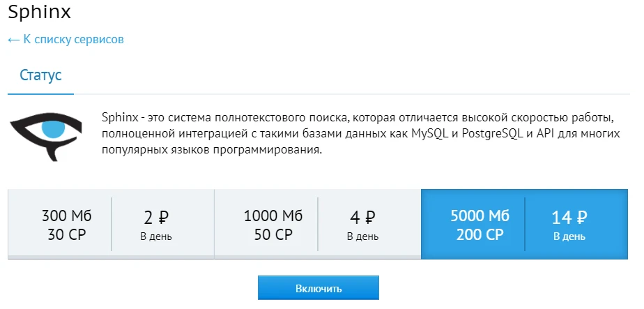Click В день under the 2 ₽ price
644x309 pixels.
pyautogui.click(x=155, y=236)
